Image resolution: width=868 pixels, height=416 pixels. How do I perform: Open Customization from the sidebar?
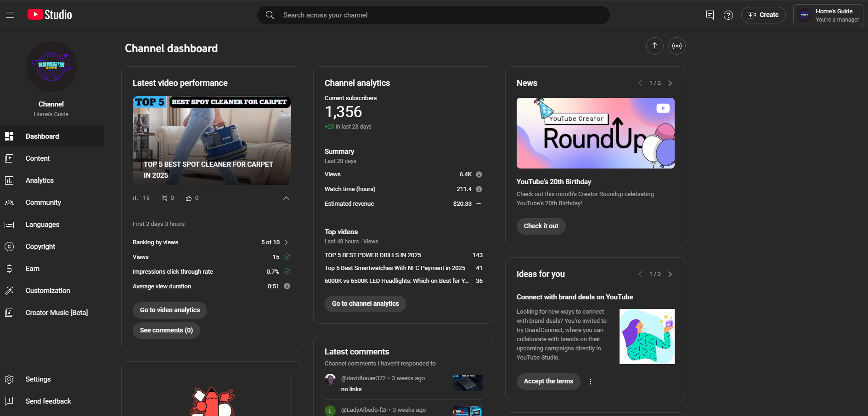[x=52, y=291]
